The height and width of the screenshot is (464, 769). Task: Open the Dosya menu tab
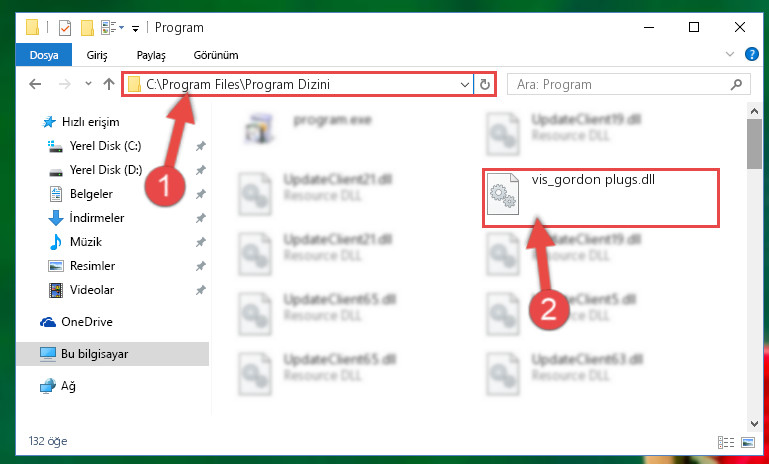44,55
